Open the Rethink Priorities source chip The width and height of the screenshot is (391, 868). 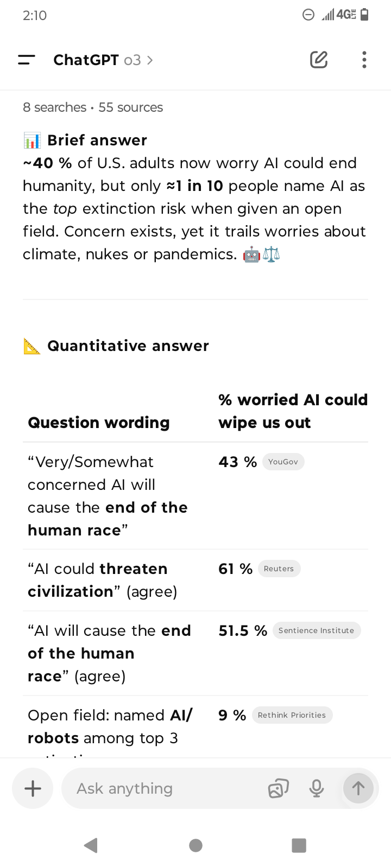[292, 715]
